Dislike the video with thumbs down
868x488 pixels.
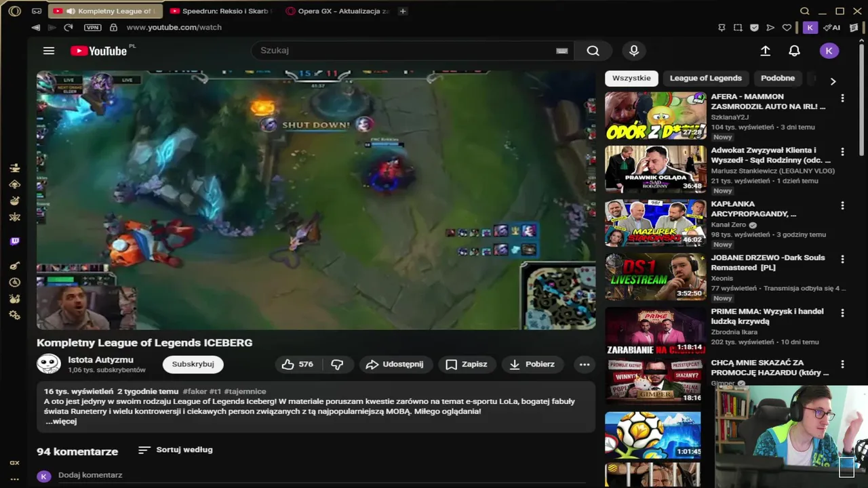point(337,364)
